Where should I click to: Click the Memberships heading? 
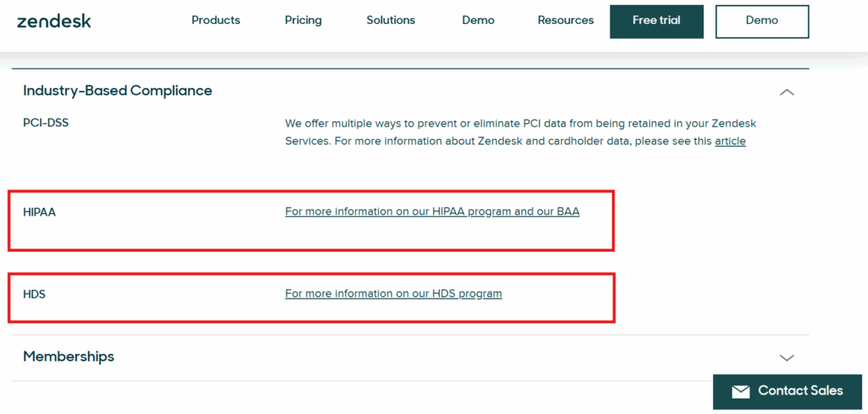69,356
